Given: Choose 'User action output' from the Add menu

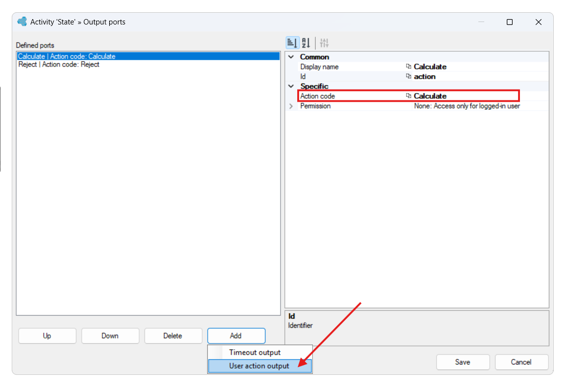Looking at the screenshot, I should point(260,366).
